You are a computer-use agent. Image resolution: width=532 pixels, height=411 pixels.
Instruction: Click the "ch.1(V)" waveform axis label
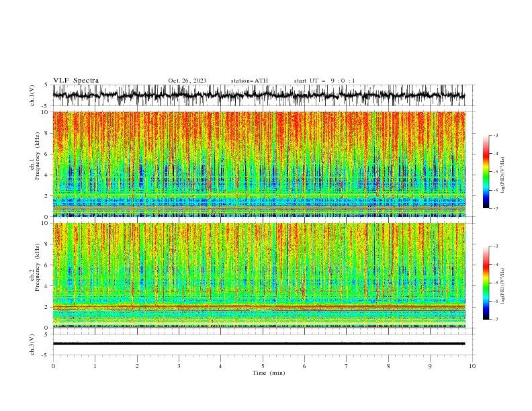point(32,95)
